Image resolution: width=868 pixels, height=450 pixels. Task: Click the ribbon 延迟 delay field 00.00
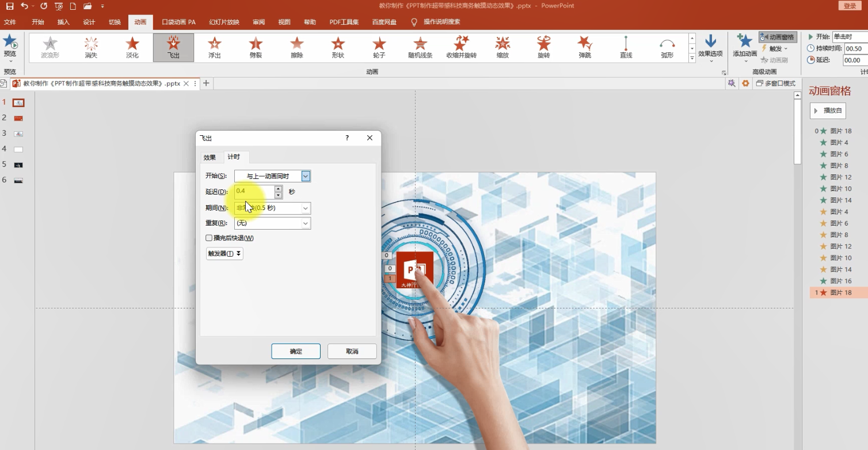tap(855, 60)
